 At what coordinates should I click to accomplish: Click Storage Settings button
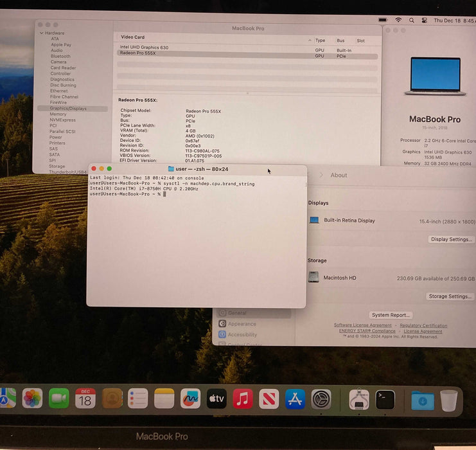coord(450,296)
